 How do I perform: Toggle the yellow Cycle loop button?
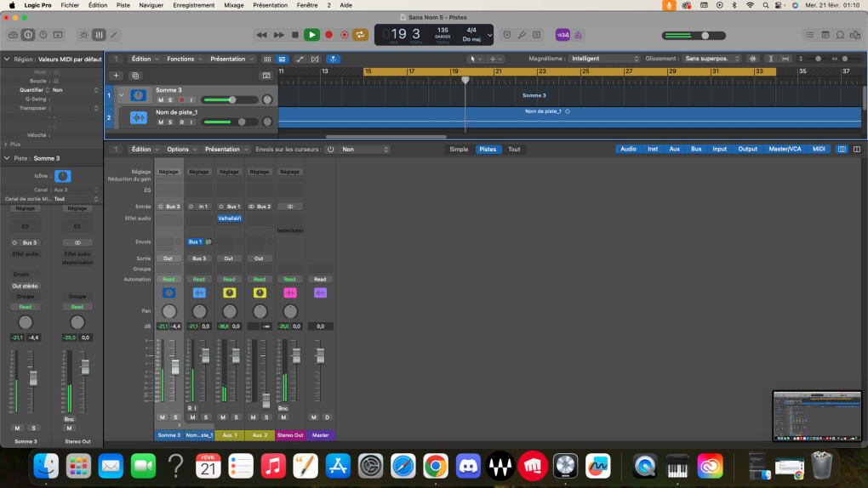click(361, 35)
